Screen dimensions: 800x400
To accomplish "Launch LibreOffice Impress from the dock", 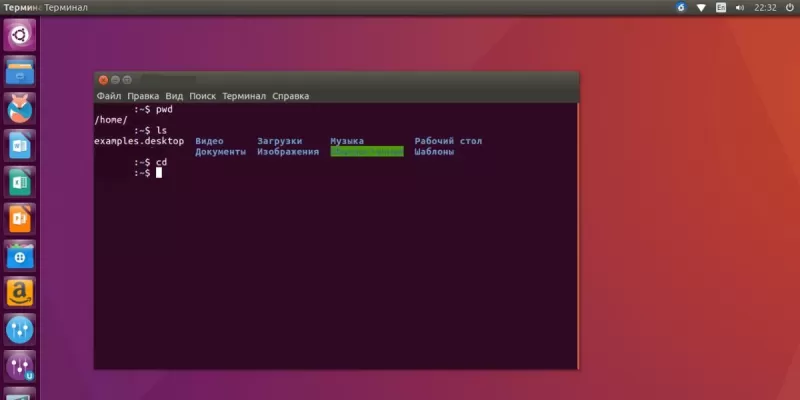I will pos(20,219).
